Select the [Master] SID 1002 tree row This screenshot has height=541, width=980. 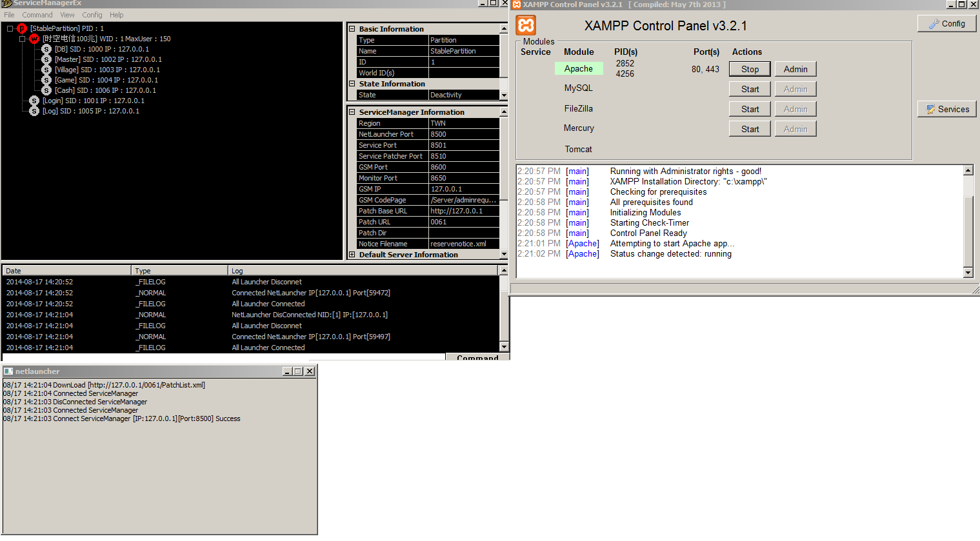point(108,59)
